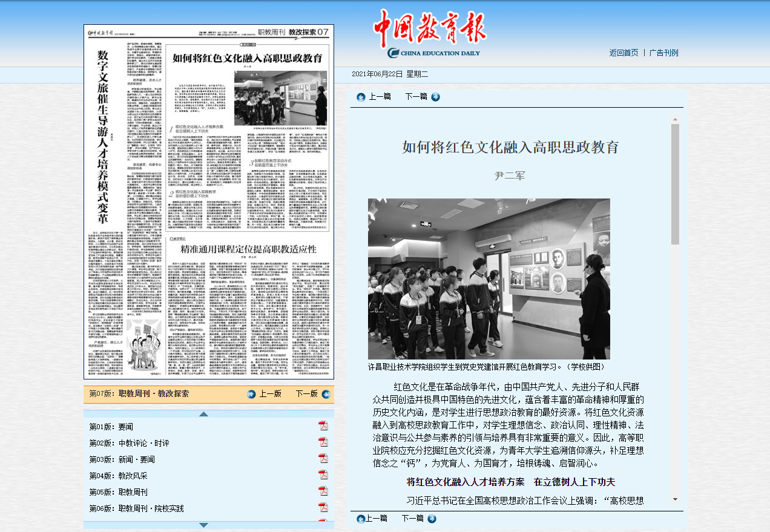
Task: Click the article scrollbar up arrow
Action: click(x=676, y=119)
